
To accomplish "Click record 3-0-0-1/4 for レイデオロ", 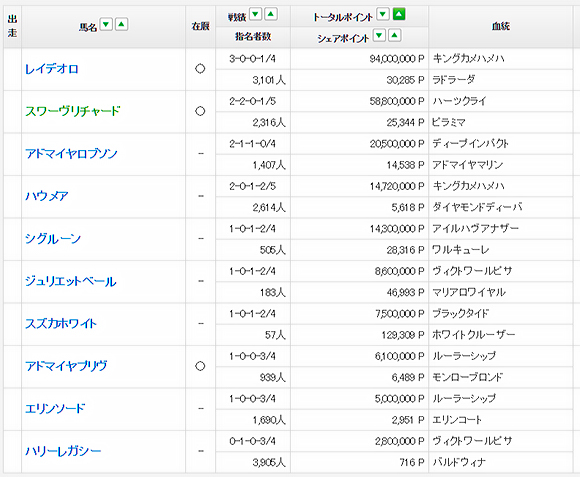I will coord(252,59).
